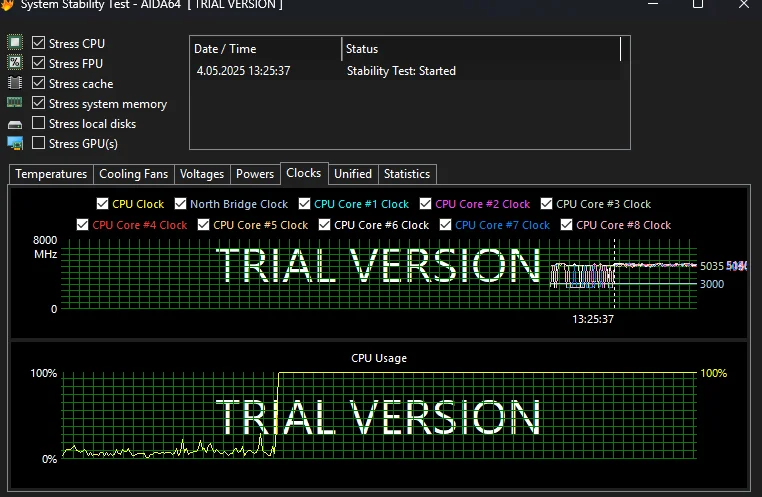Select the Clocks tab
This screenshot has height=497, width=762.
pyautogui.click(x=304, y=173)
